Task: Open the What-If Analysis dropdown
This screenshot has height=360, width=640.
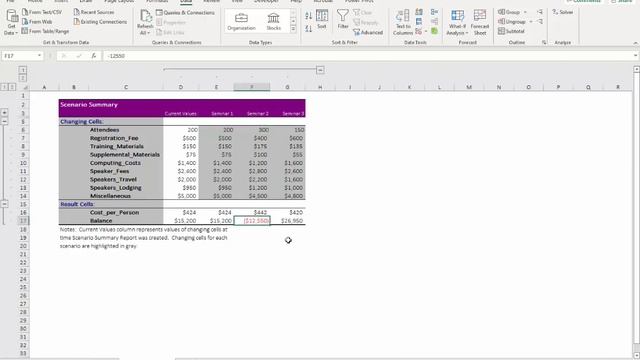Action: 457,22
